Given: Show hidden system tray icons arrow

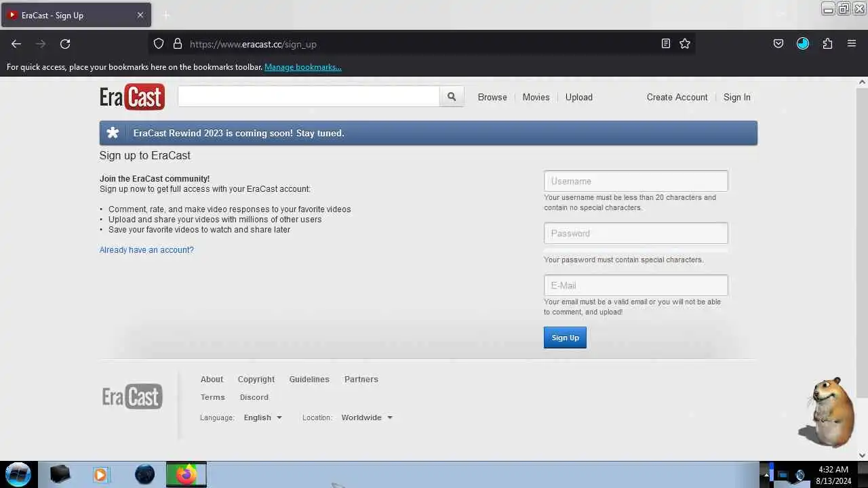Looking at the screenshot, I should pyautogui.click(x=766, y=475).
